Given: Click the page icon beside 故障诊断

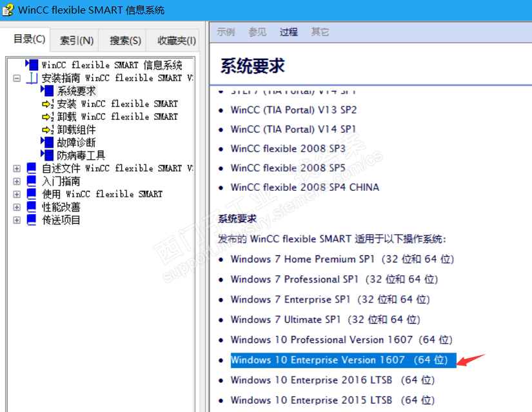Looking at the screenshot, I should [x=47, y=142].
